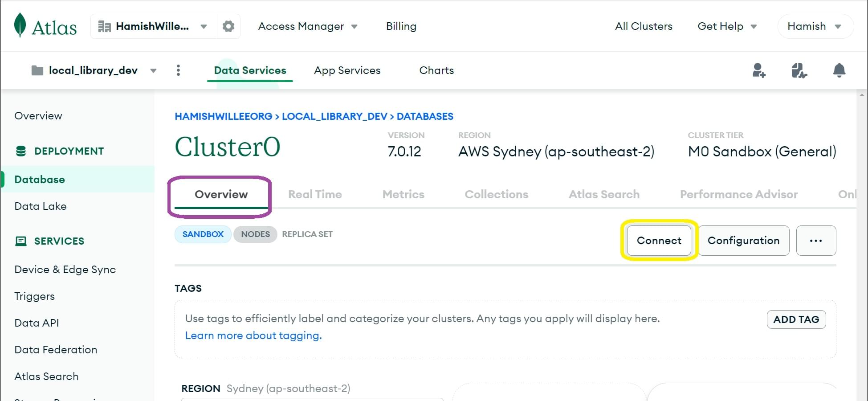Screen dimensions: 868x401
Task: Open the Learn more about tagging link
Action: tap(253, 335)
